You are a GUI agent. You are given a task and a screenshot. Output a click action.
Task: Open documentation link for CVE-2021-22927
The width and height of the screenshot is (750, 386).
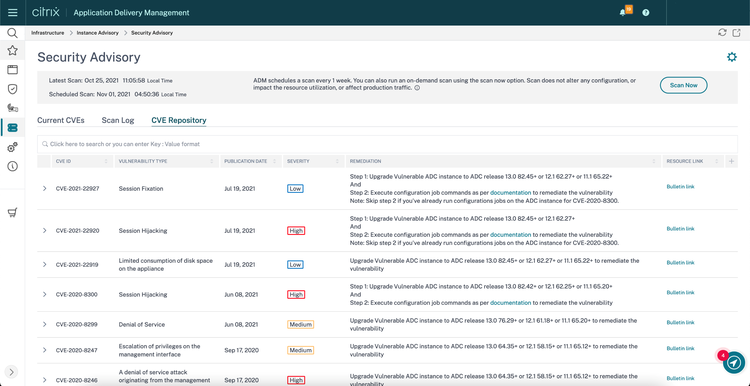[x=510, y=193]
